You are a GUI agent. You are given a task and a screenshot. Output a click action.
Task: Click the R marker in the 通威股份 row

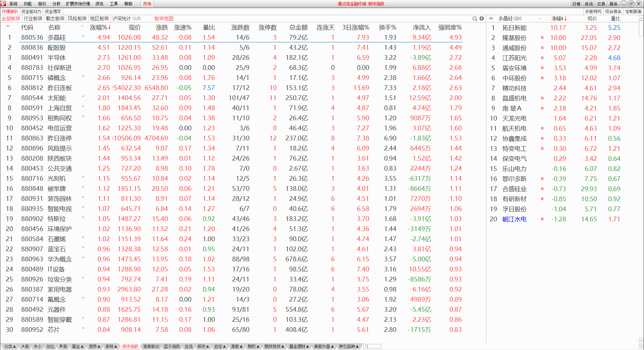[x=542, y=48]
